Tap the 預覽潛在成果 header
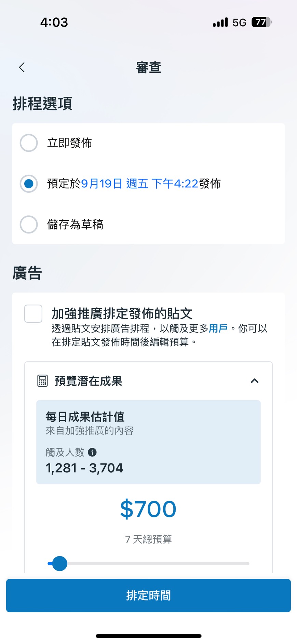Viewport: 297px width, 644px height. pyautogui.click(x=88, y=381)
